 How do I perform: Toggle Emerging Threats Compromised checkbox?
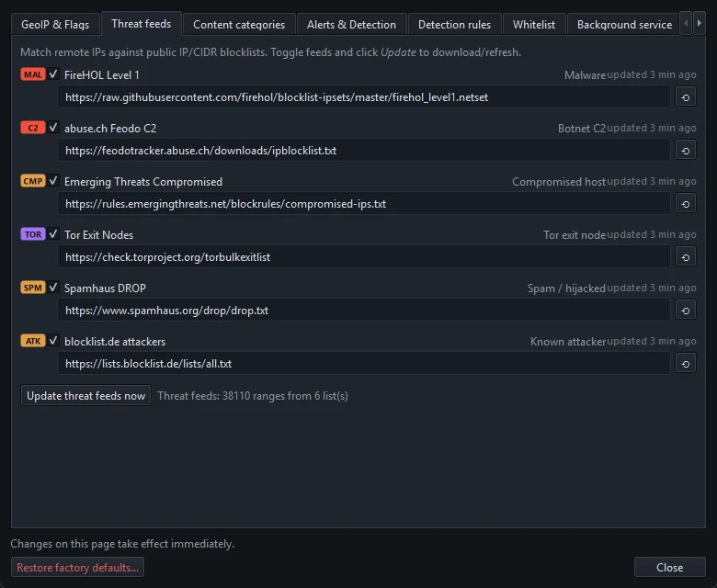(53, 180)
